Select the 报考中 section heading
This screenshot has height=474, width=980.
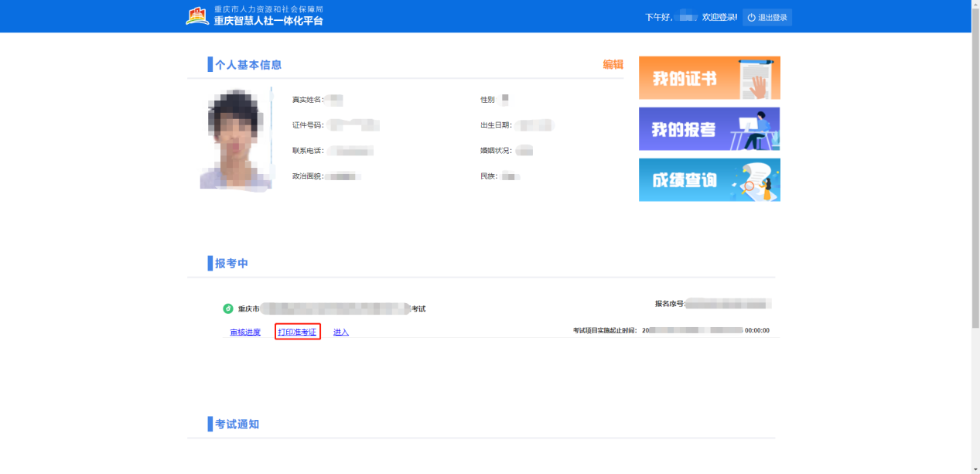(231, 264)
